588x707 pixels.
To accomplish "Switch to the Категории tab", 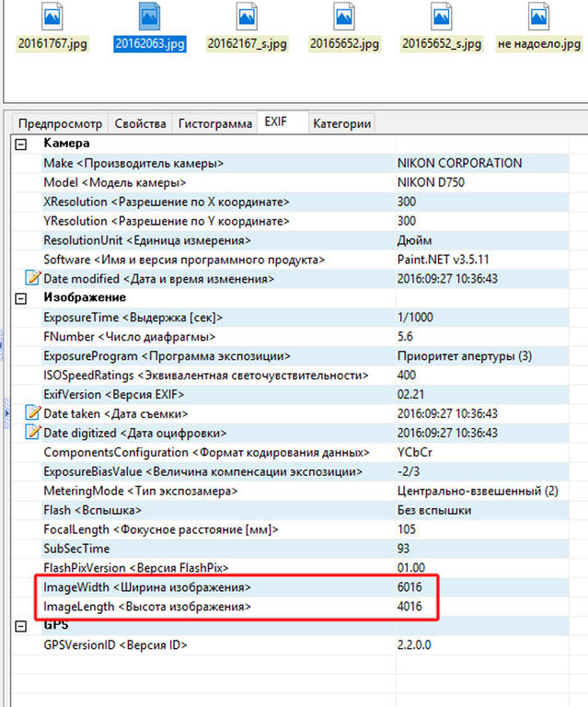I will 342,123.
